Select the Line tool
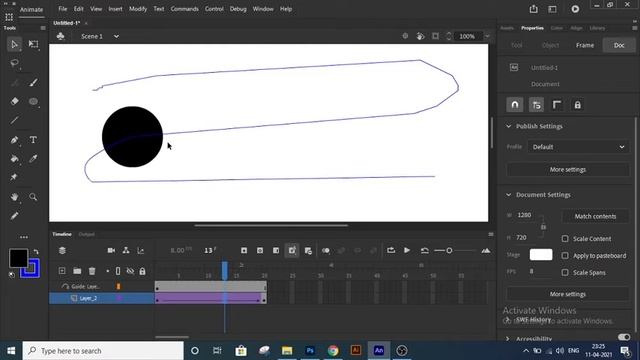Screen dimensions: 640x360 pos(14,120)
